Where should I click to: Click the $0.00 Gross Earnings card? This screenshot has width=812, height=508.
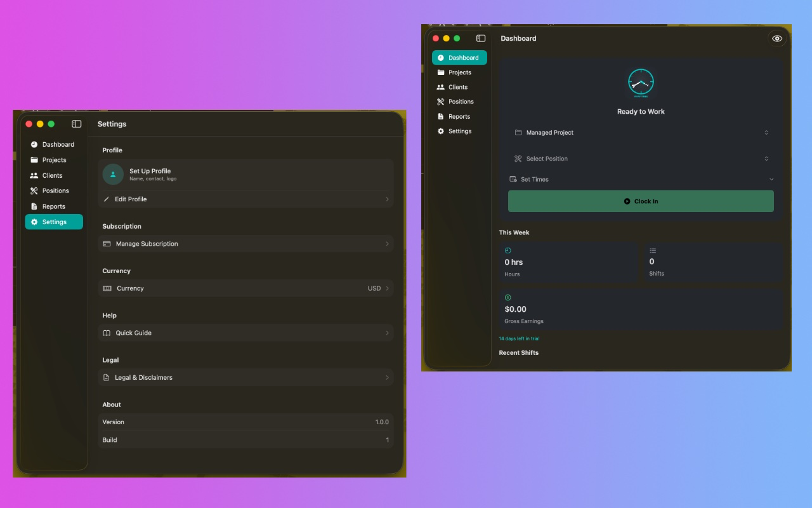click(x=641, y=309)
